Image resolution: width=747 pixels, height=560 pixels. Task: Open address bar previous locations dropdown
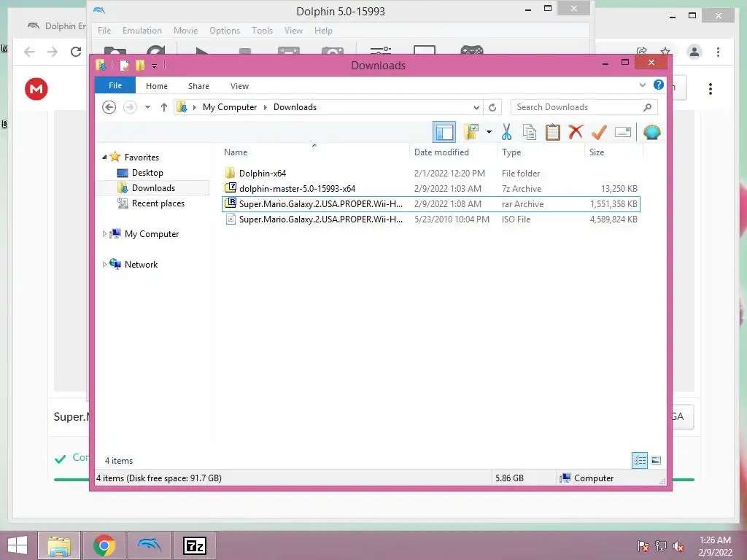tap(476, 108)
